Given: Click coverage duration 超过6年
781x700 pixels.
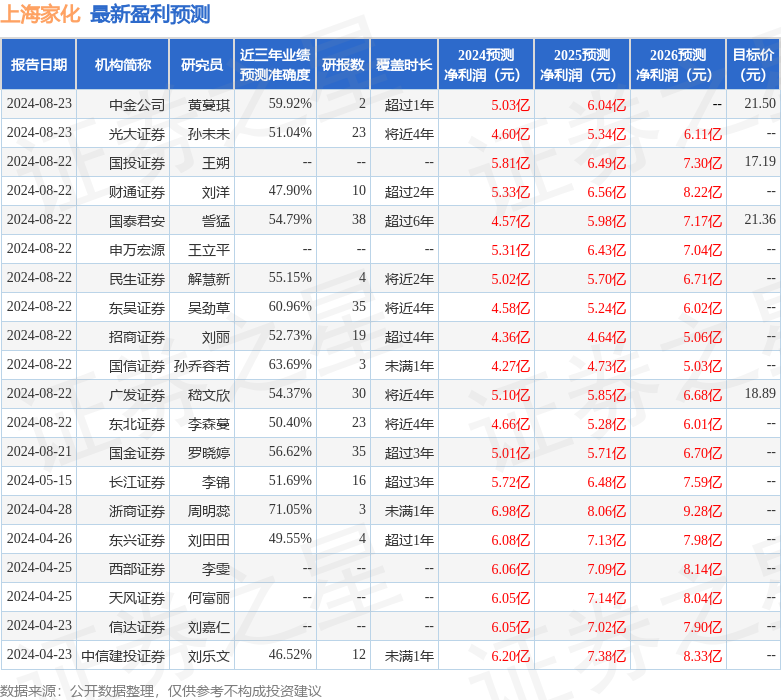Looking at the screenshot, I should tap(409, 221).
